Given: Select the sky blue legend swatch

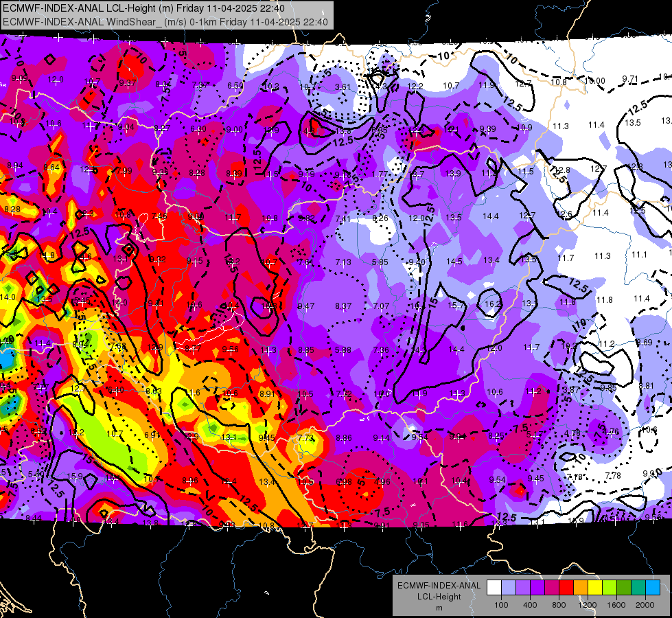Looking at the screenshot, I should coord(653,588).
